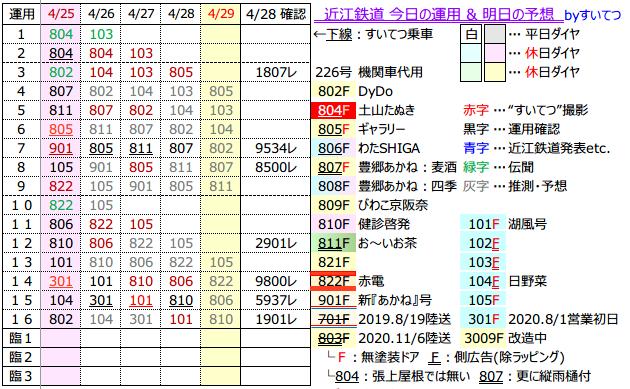The width and height of the screenshot is (630, 389).
Task: Select the 4/27 column header
Action: (141, 14)
